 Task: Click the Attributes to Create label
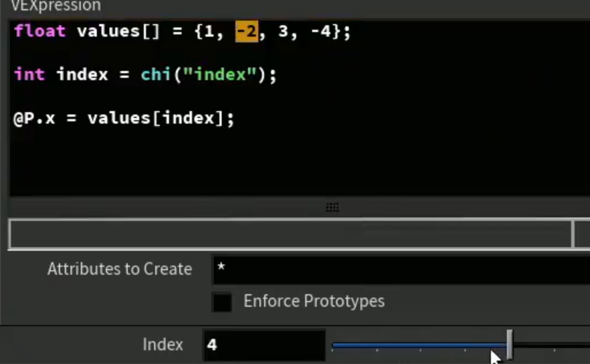pyautogui.click(x=120, y=269)
